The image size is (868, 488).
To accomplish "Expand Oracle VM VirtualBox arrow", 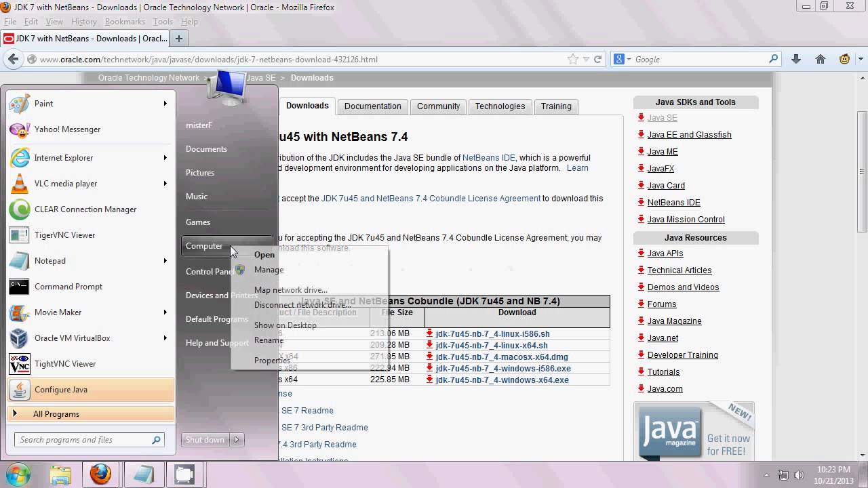I will point(165,338).
